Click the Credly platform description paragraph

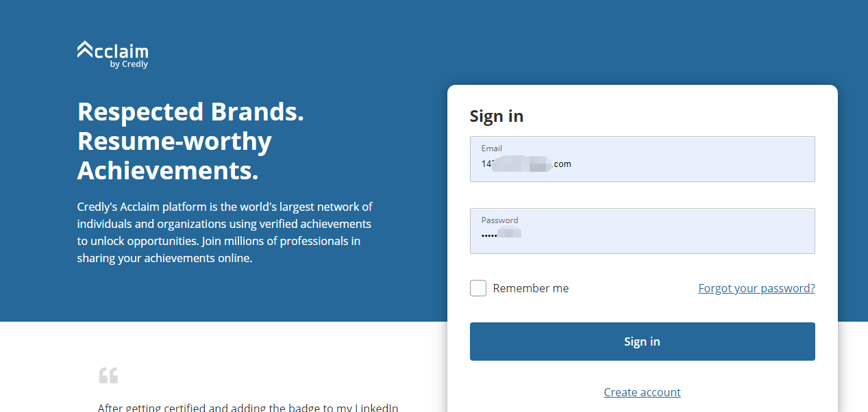[x=225, y=232]
